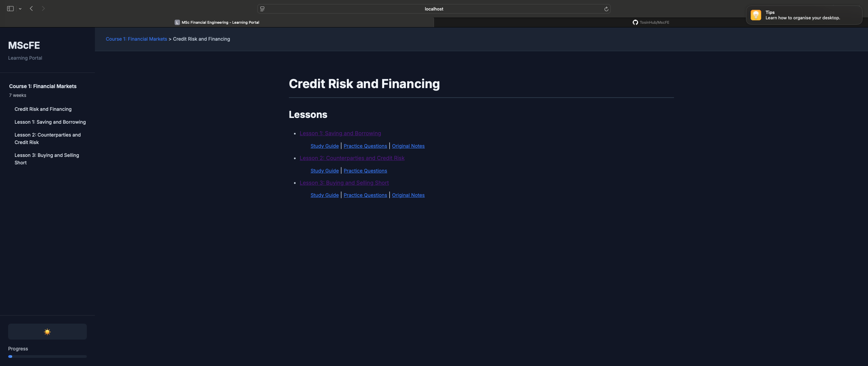Open Study Guide for Lesson 2
The width and height of the screenshot is (868, 366).
tap(324, 171)
